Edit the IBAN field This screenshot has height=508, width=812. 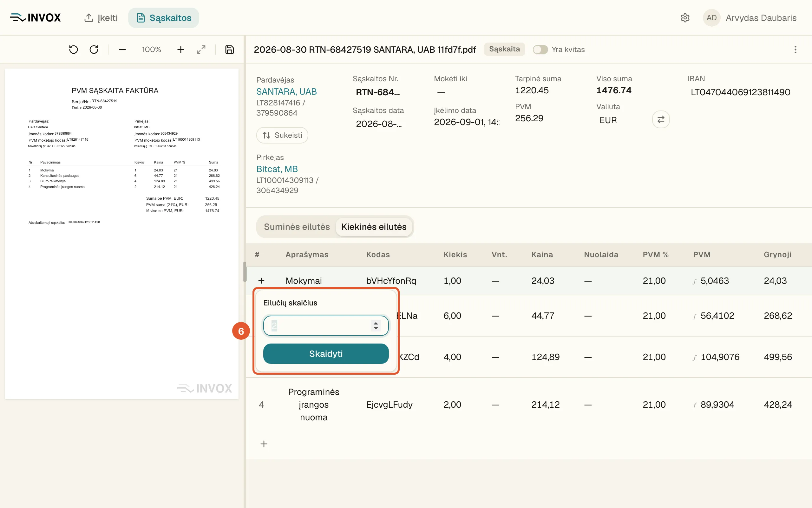741,92
